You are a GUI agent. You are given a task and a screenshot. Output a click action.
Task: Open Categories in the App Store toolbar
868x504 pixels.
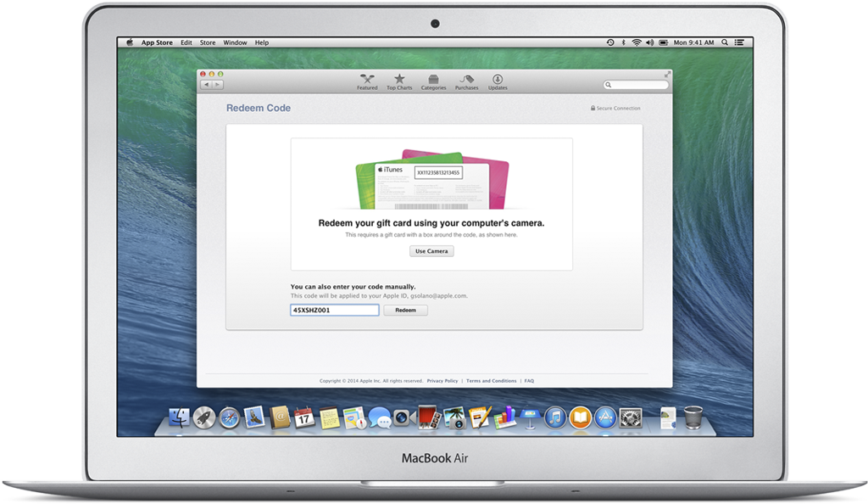pos(433,82)
